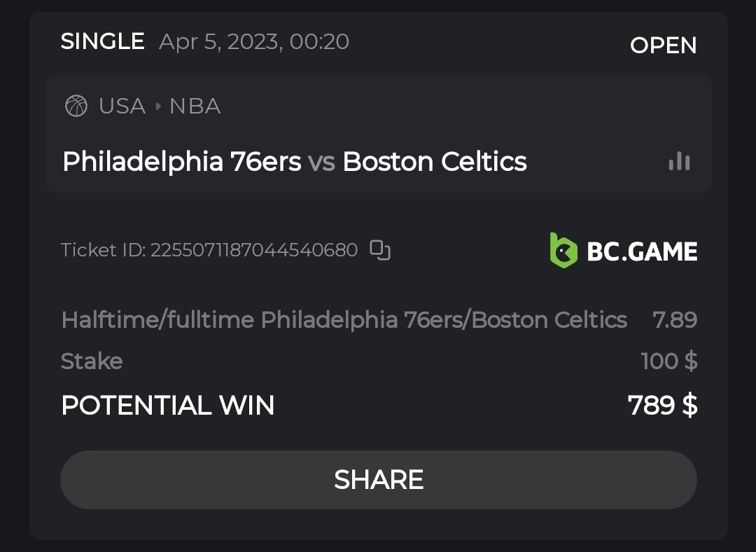The height and width of the screenshot is (552, 756).
Task: Click the Boston Celtics team name
Action: coord(434,162)
